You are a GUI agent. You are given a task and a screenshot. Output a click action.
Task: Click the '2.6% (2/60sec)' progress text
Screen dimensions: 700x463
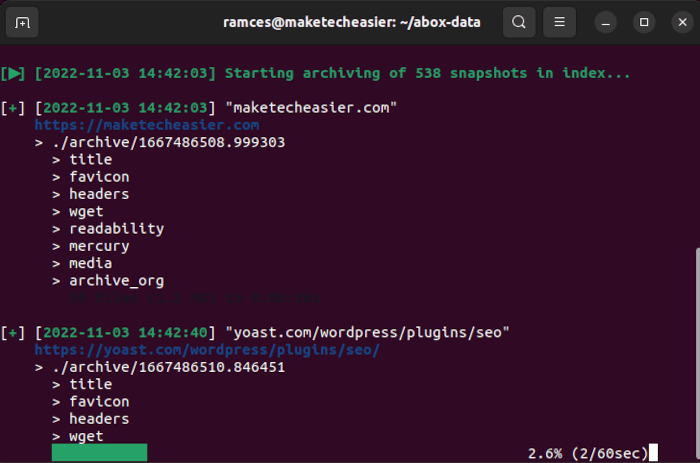588,454
